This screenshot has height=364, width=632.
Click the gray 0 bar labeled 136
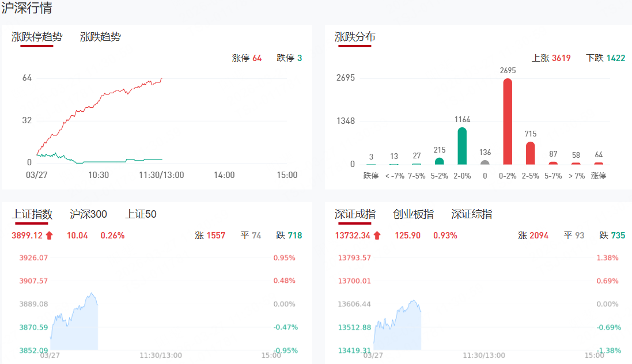click(485, 162)
